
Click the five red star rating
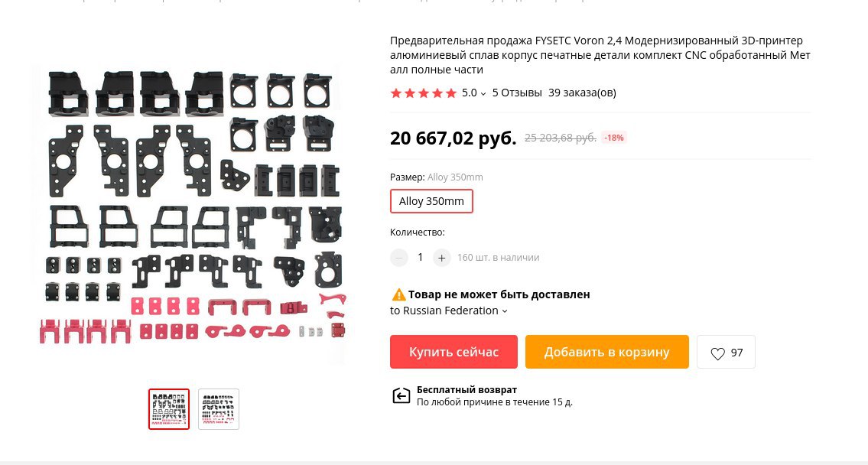point(424,93)
